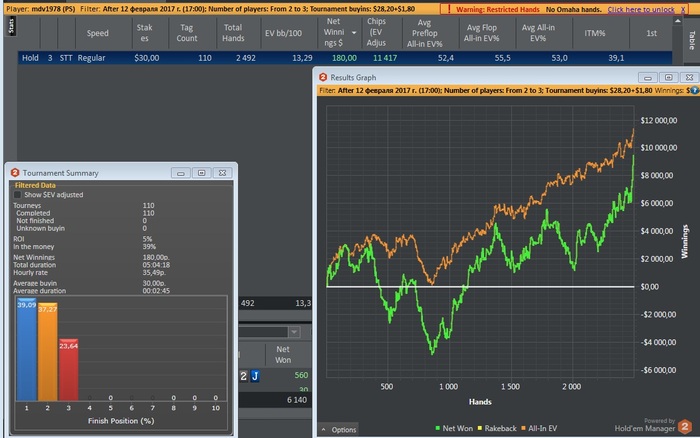Toggle the Rakeback legend entry
Viewport: 700px width, 438px height.
click(x=497, y=428)
